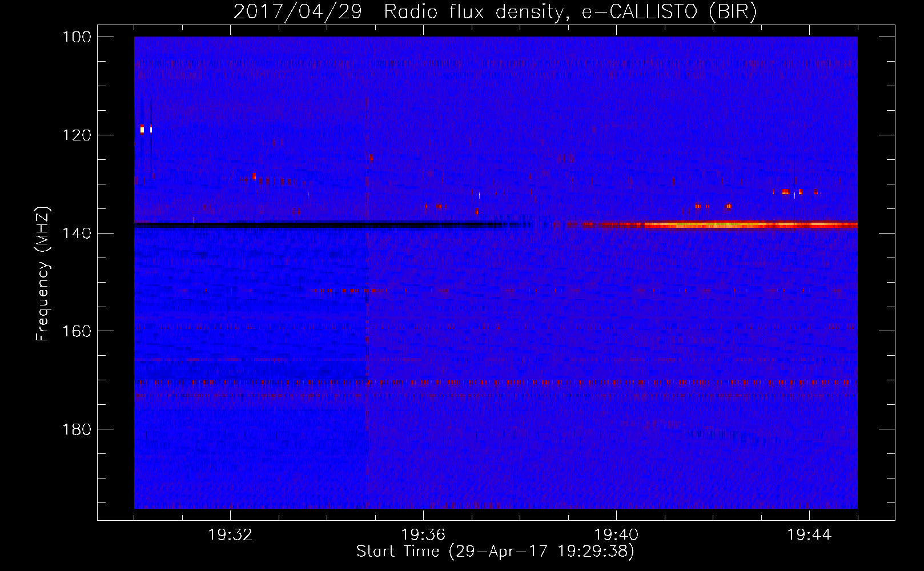The image size is (924, 571).
Task: Click the 140 frequency tick label
Action: click(x=77, y=233)
